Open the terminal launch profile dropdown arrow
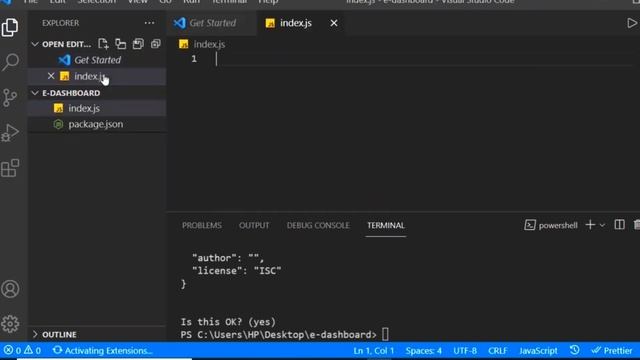The image size is (640, 360). [602, 225]
